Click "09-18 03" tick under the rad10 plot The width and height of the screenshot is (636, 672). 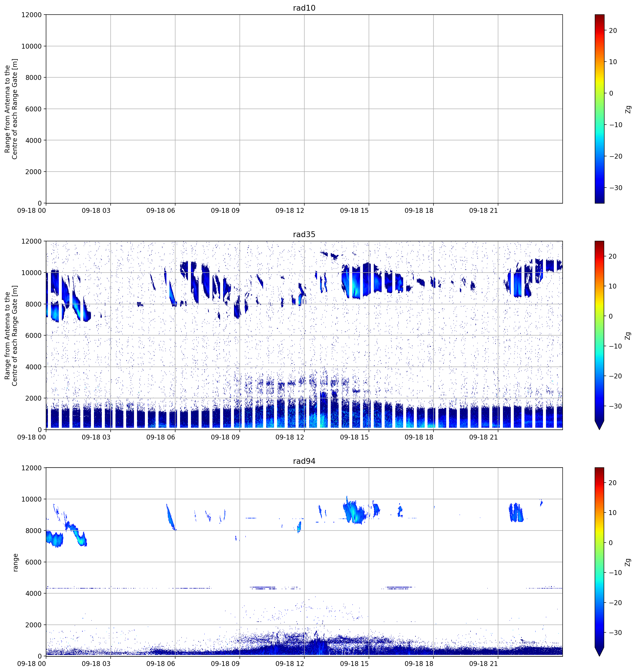(x=96, y=211)
